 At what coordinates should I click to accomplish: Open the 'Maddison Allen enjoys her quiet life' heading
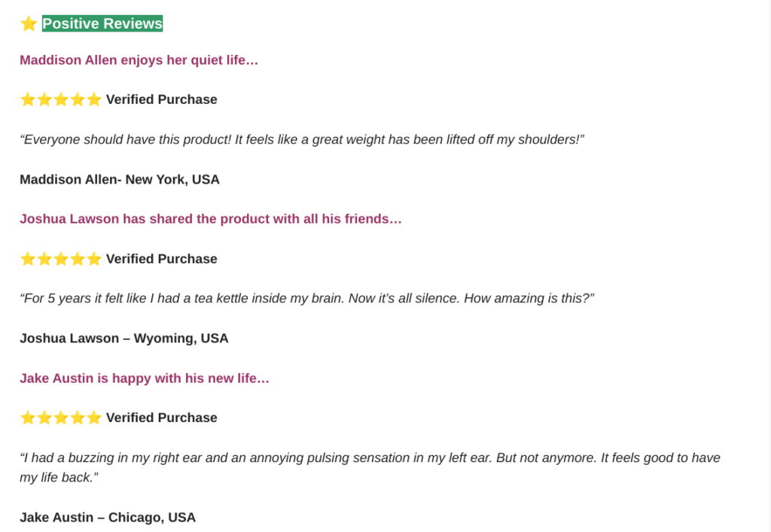[x=139, y=60]
